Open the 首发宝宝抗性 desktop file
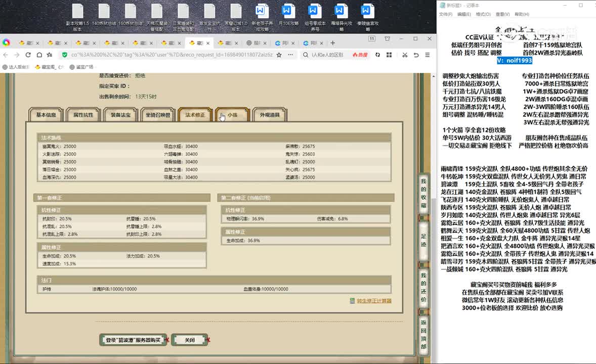Image resolution: width=596 pixels, height=364 pixels. tap(209, 17)
